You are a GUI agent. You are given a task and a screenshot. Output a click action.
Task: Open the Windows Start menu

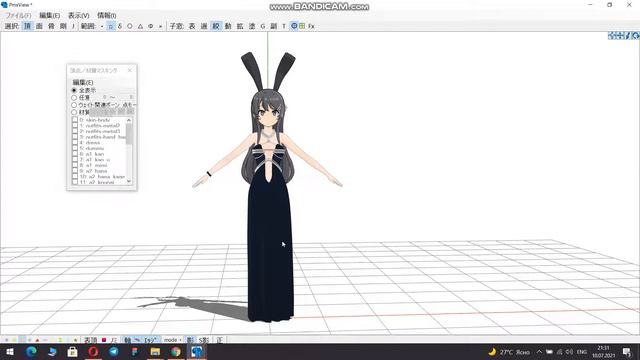pyautogui.click(x=10, y=352)
